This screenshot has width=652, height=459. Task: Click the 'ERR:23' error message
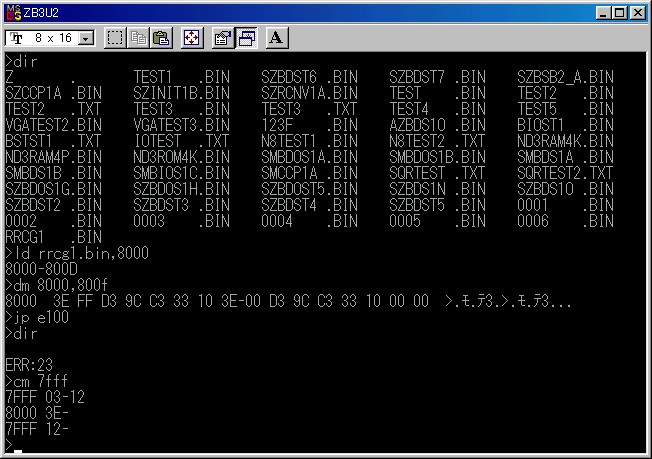pos(29,365)
